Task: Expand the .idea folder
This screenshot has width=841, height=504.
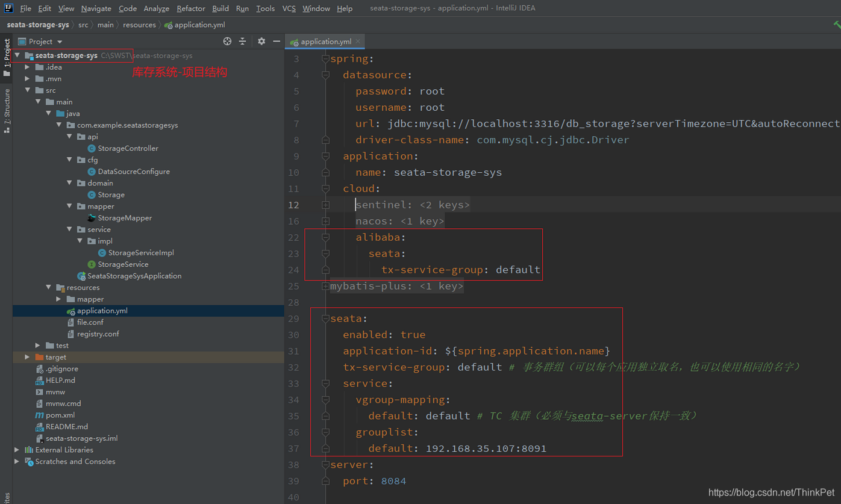Action: pos(27,67)
